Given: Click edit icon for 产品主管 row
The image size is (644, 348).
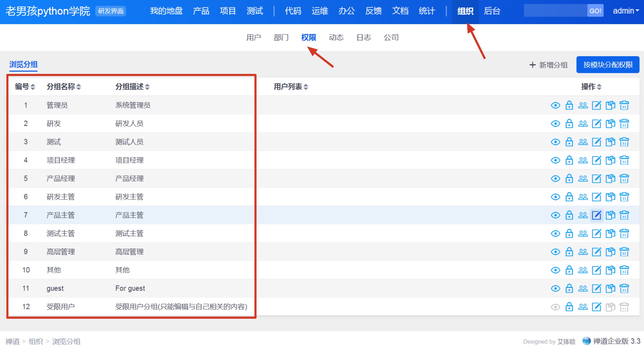Looking at the screenshot, I should 597,215.
